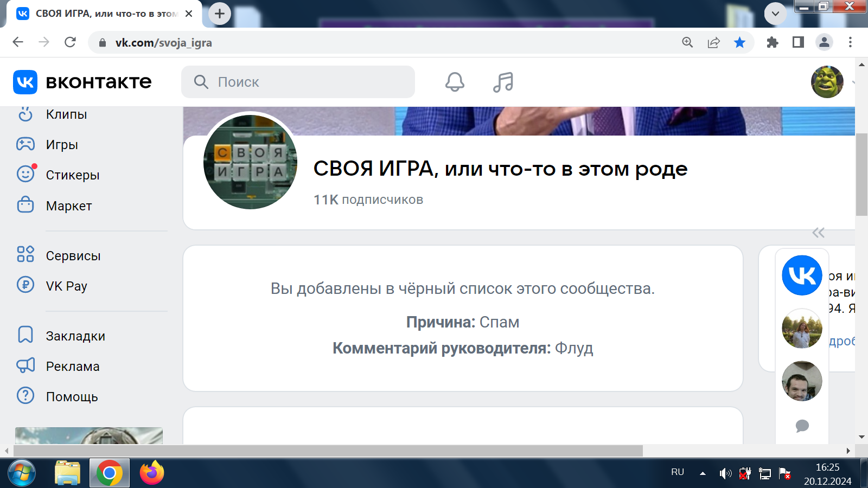868x488 pixels.
Task: Open the Клипы menu item
Action: tap(67, 114)
